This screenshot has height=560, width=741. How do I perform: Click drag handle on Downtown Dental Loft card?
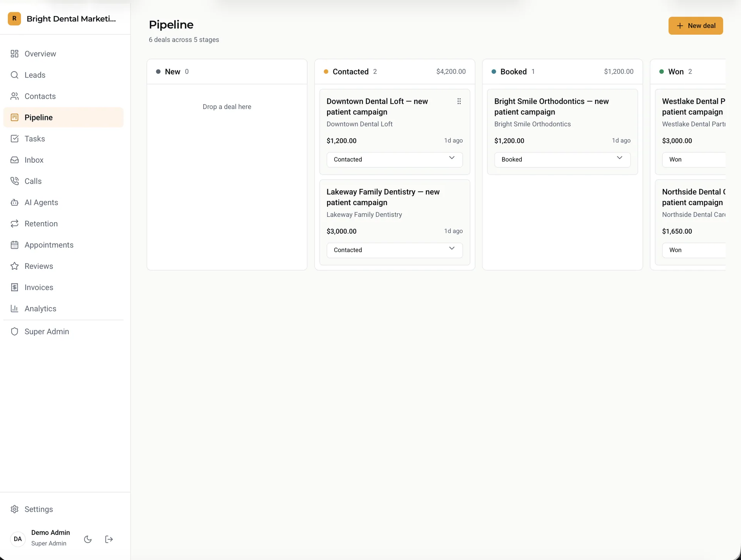(x=459, y=101)
